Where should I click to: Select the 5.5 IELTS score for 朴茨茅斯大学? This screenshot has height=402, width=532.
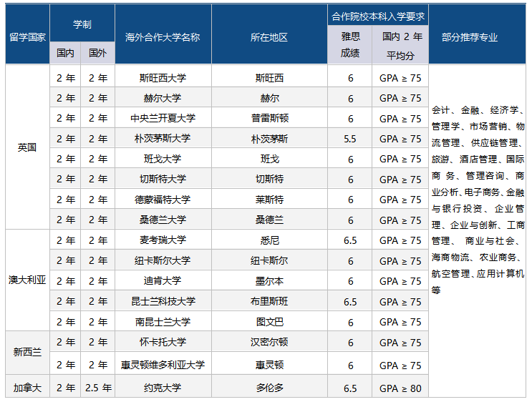click(x=350, y=139)
